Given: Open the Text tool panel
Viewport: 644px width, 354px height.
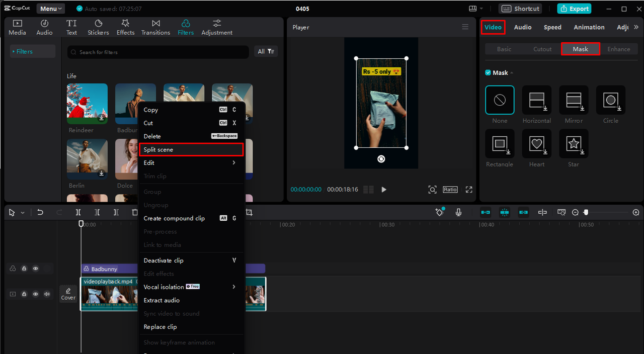Looking at the screenshot, I should coord(71,27).
